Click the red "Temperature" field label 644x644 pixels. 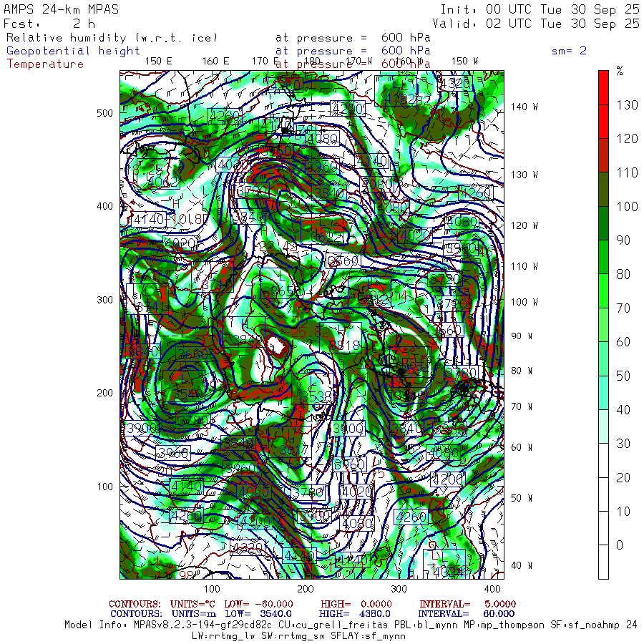[x=45, y=64]
